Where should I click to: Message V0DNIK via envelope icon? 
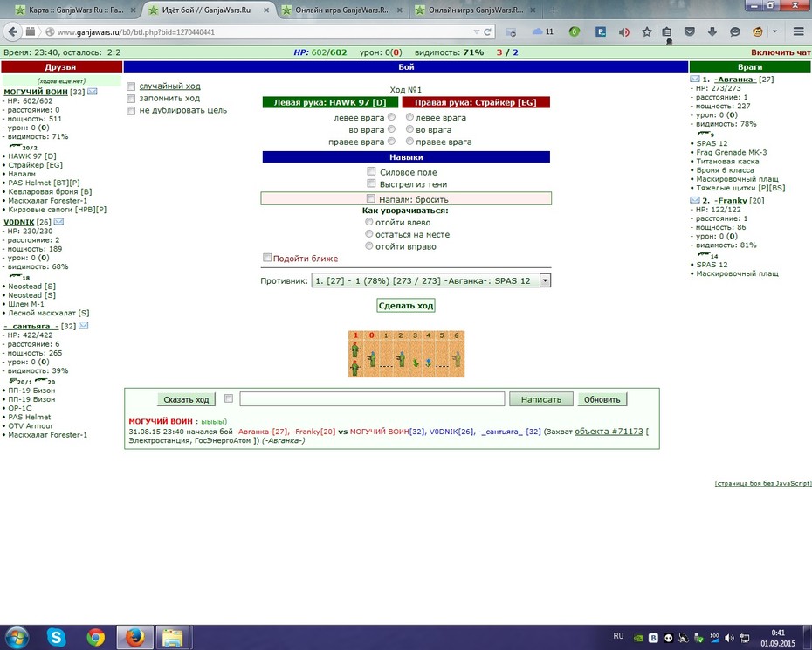[x=59, y=222]
